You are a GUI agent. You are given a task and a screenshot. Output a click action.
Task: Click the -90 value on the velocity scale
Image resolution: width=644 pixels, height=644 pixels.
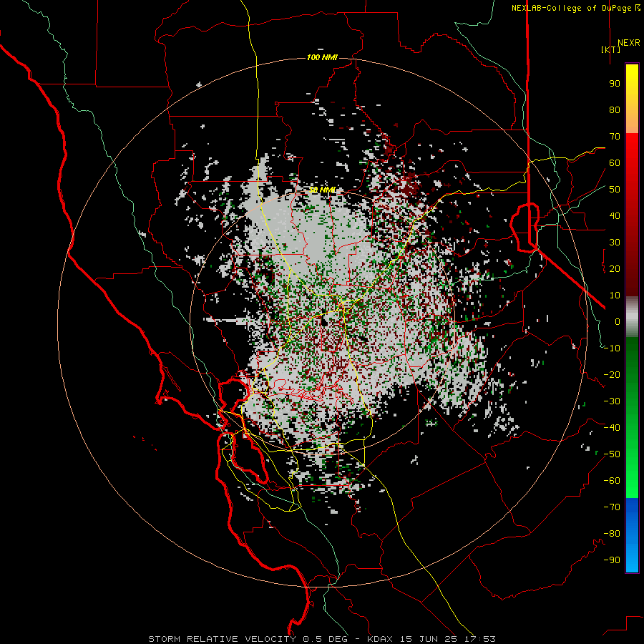click(x=612, y=560)
